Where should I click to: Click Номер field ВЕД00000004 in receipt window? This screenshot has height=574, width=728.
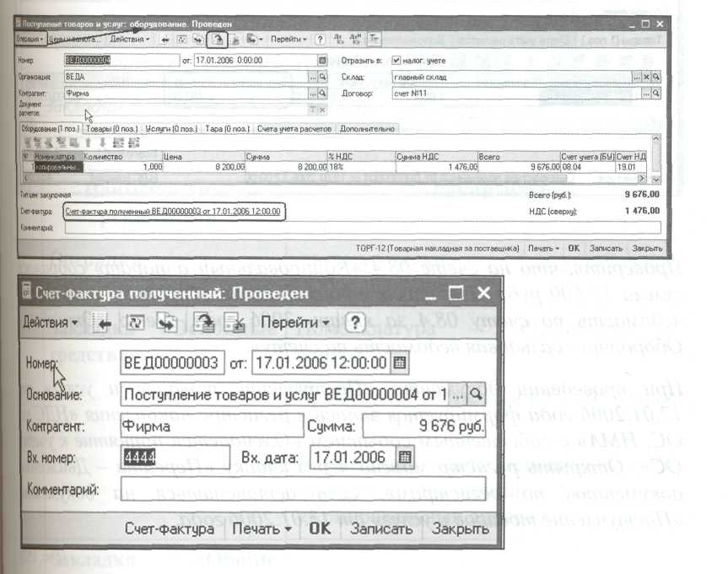121,60
